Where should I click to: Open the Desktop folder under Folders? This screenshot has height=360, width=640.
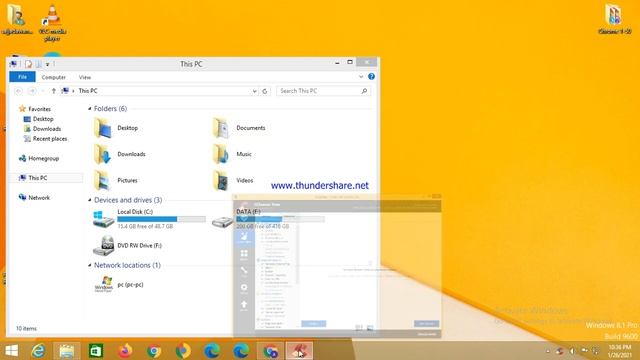103,128
